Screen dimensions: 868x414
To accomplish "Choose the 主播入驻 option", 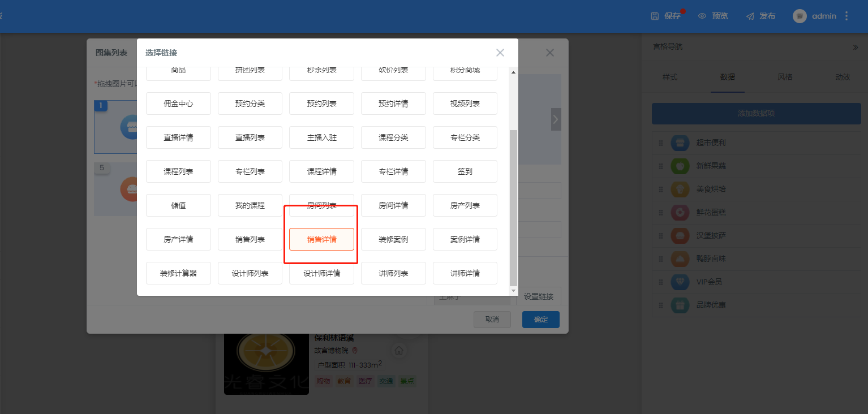I will pos(322,137).
